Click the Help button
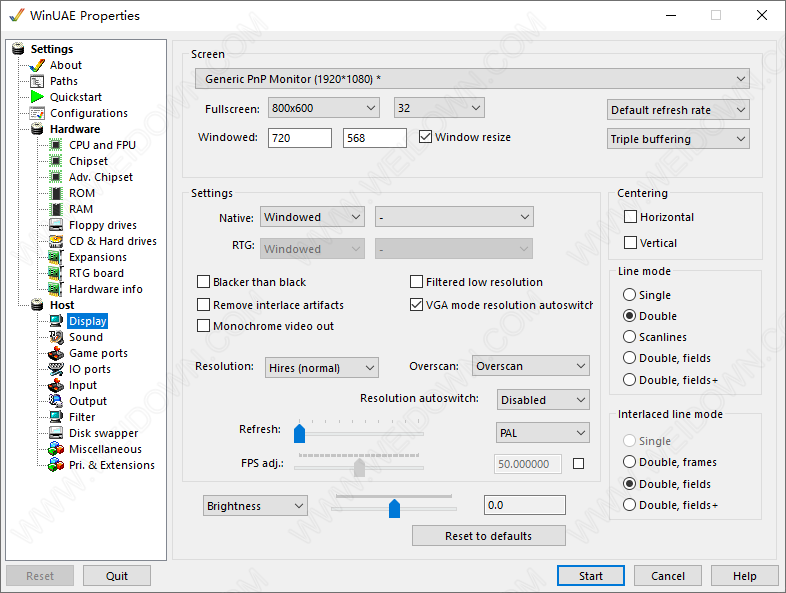 click(744, 576)
